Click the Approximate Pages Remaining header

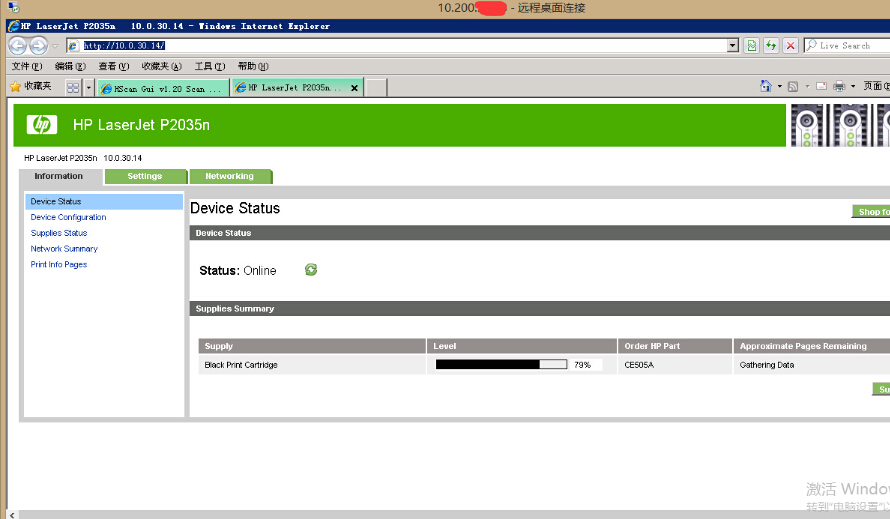tap(812, 346)
